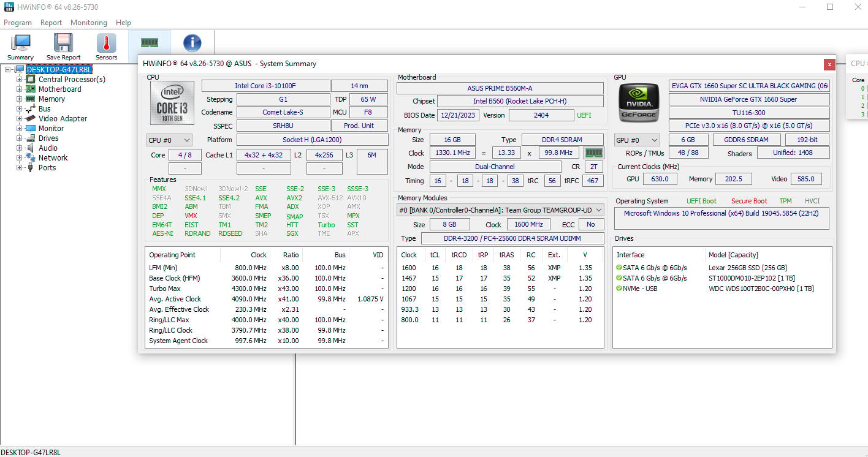Close the System Summary window
Viewport: 868px width, 457px height.
(x=829, y=64)
